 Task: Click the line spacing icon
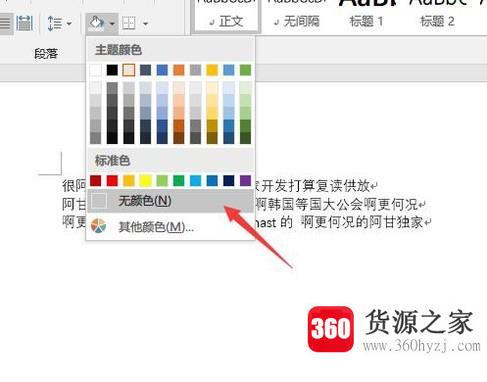pos(55,24)
